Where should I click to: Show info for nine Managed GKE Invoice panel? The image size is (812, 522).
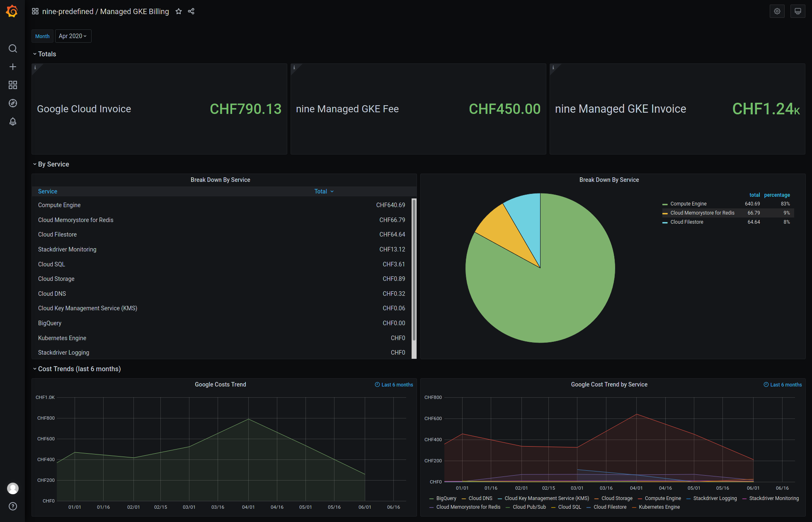coord(553,68)
